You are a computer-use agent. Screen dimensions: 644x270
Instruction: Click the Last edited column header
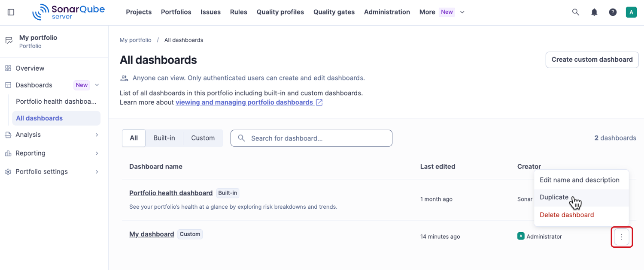coord(437,166)
